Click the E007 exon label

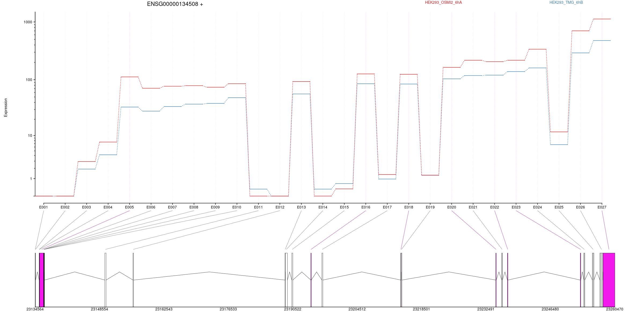pos(172,207)
